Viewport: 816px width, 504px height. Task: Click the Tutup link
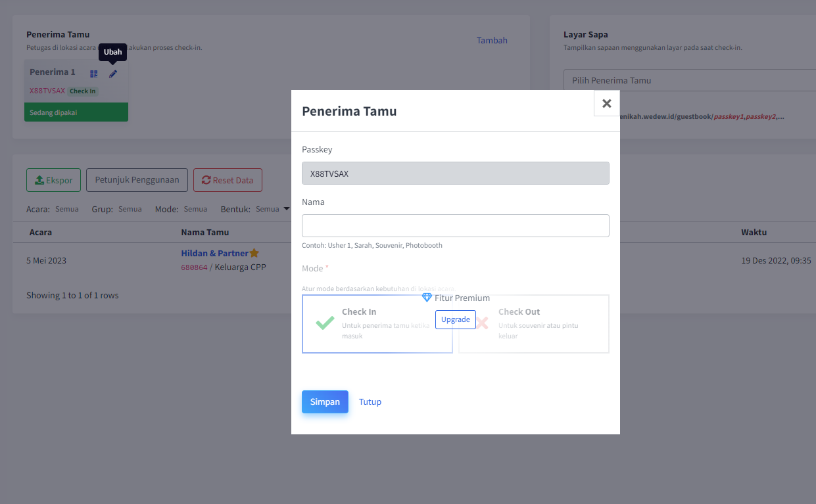point(370,401)
